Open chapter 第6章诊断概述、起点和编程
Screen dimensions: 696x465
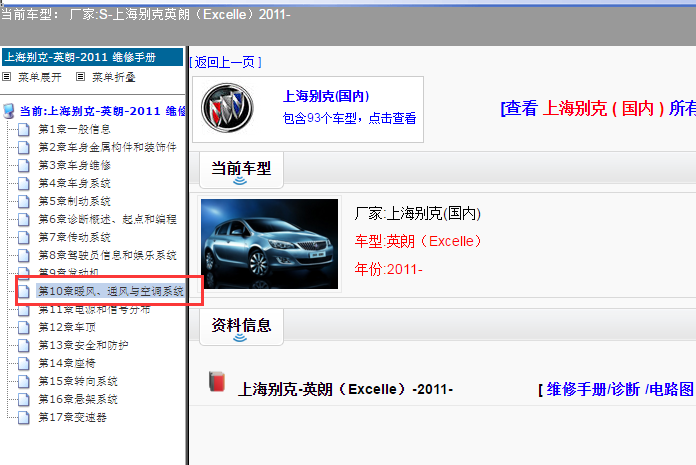click(107, 219)
